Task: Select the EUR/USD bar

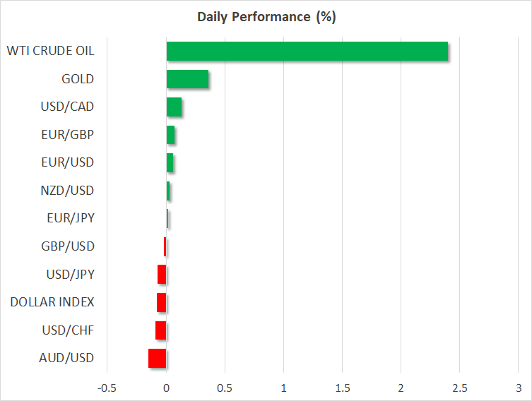Action: [x=170, y=163]
